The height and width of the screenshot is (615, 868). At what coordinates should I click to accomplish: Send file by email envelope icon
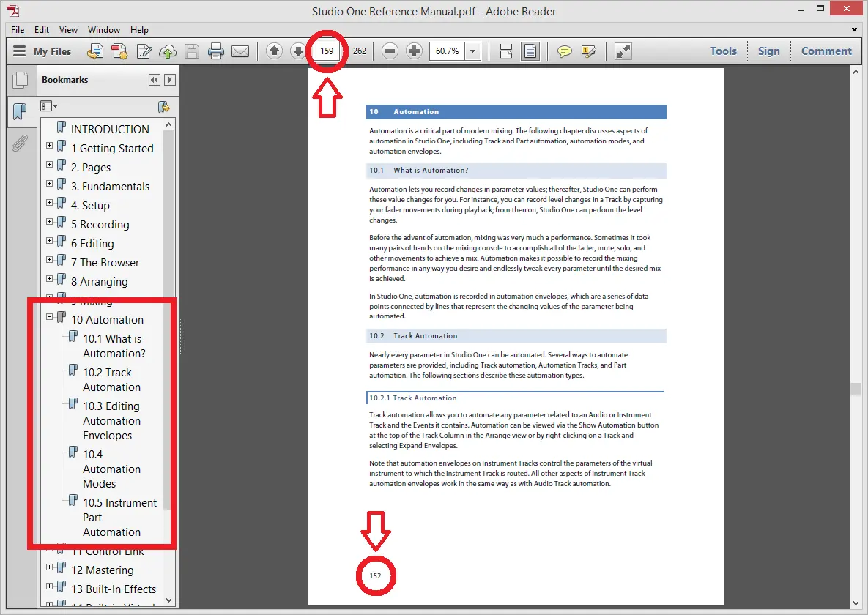pos(240,51)
